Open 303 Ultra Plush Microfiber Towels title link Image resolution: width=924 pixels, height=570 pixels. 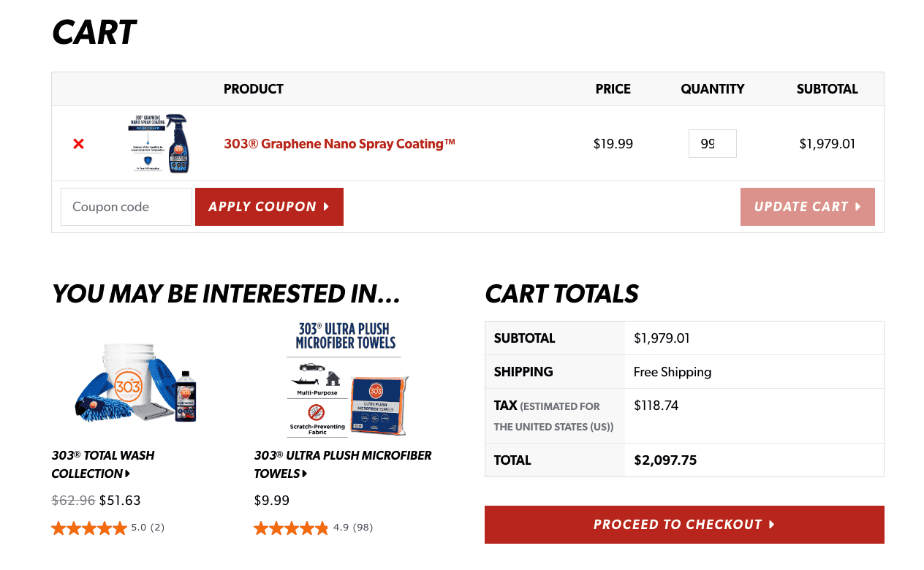(343, 464)
